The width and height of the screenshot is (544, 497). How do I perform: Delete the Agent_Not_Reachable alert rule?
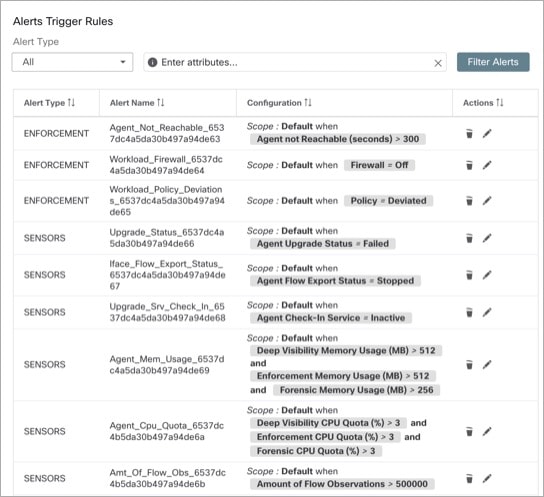[x=469, y=133]
